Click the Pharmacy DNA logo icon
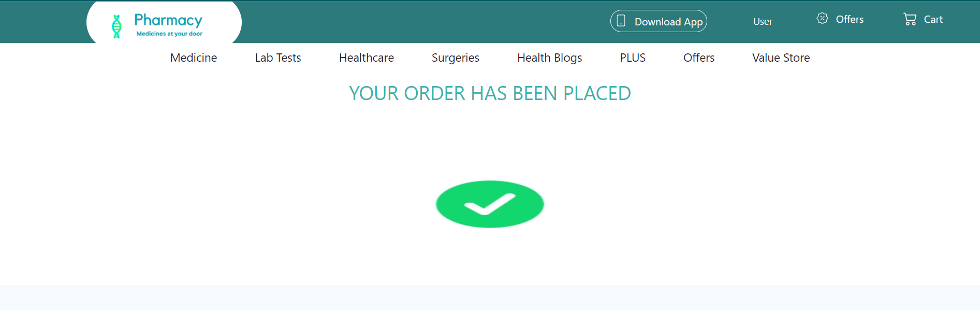Viewport: 980px width, 310px height. click(x=116, y=26)
